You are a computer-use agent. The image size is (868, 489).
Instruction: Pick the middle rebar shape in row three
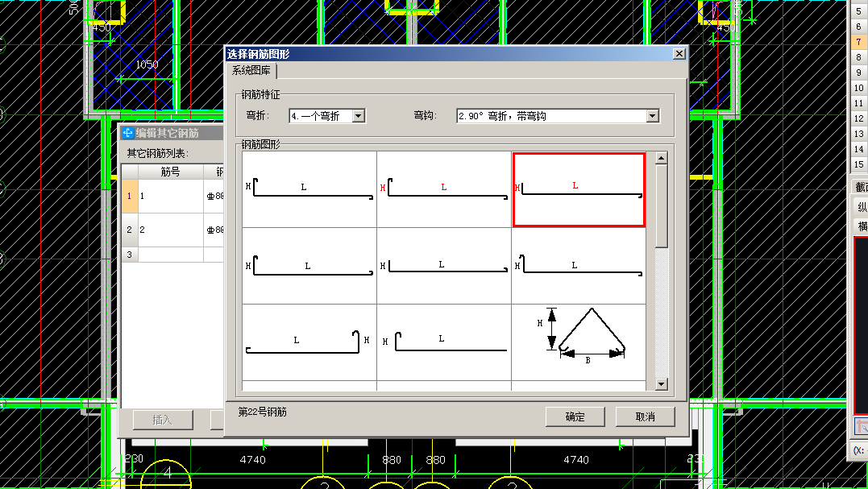(444, 342)
